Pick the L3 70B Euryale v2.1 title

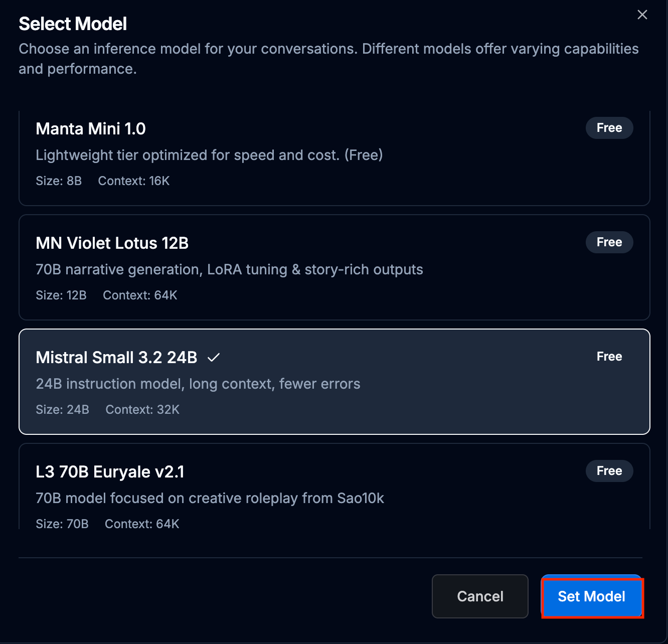pyautogui.click(x=110, y=472)
